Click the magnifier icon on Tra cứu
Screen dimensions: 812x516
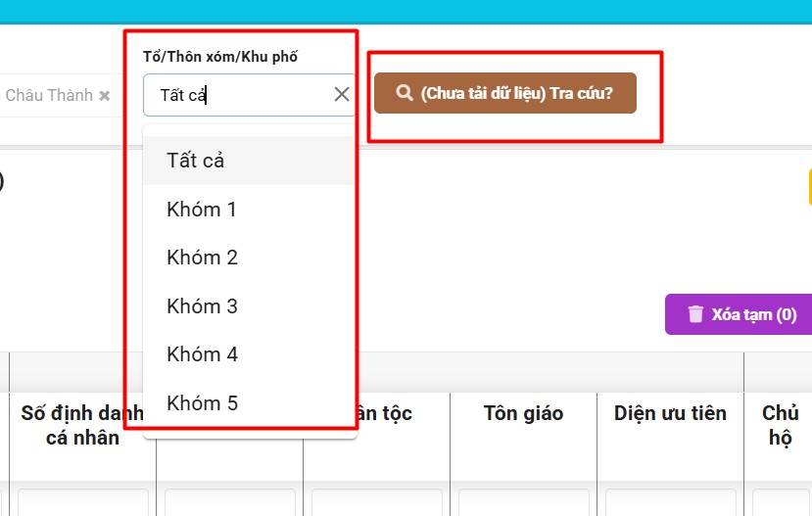(x=404, y=93)
